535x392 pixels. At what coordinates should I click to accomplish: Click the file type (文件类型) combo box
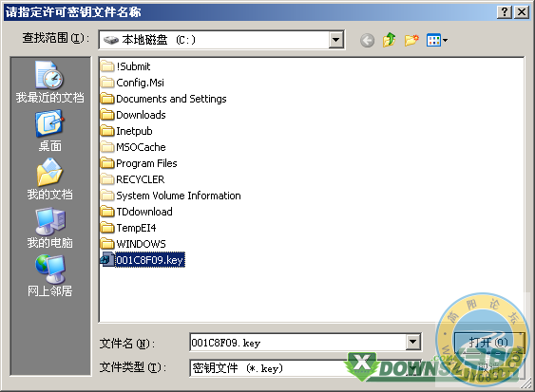coord(305,368)
